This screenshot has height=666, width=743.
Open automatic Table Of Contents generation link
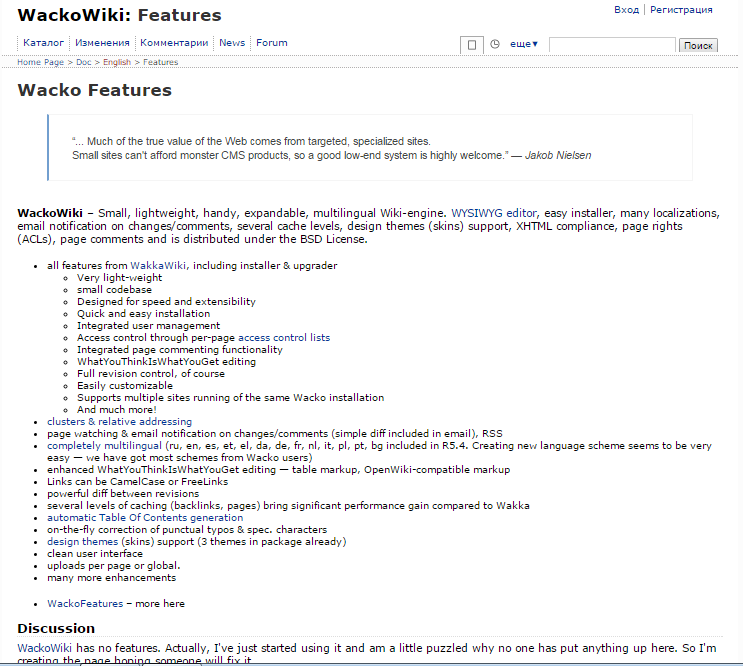click(145, 518)
